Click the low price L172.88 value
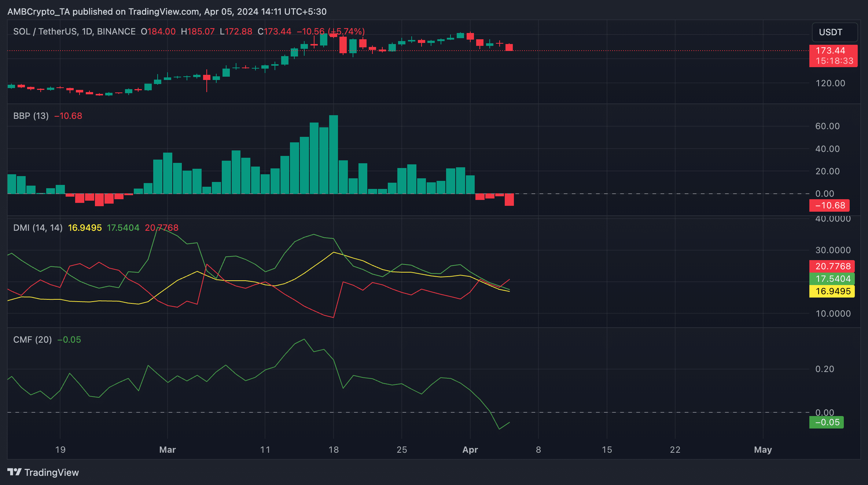 (236, 32)
